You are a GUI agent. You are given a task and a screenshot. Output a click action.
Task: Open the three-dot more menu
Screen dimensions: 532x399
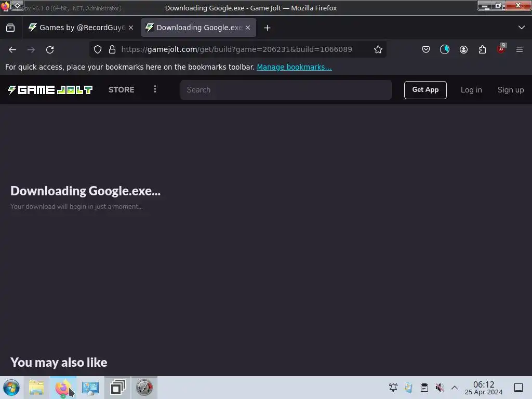click(x=155, y=89)
